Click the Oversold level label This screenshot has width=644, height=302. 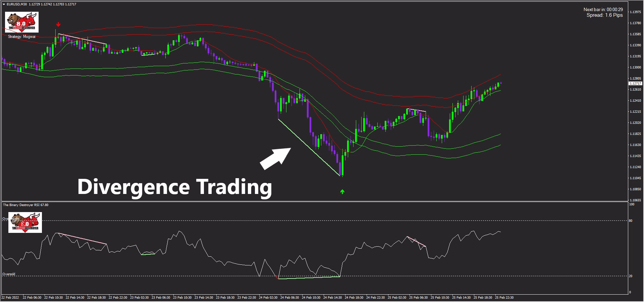[9, 274]
